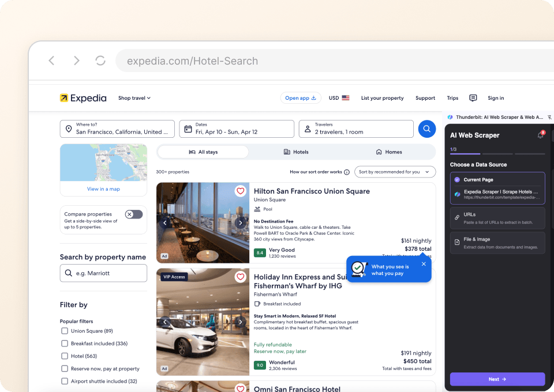Tick the Airport shuttle included checkbox
This screenshot has height=392, width=554.
(65, 381)
